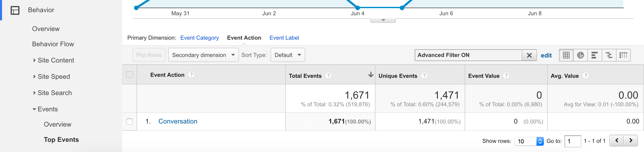Switch primary dimension to Event Label
The image size is (644, 152).
284,38
